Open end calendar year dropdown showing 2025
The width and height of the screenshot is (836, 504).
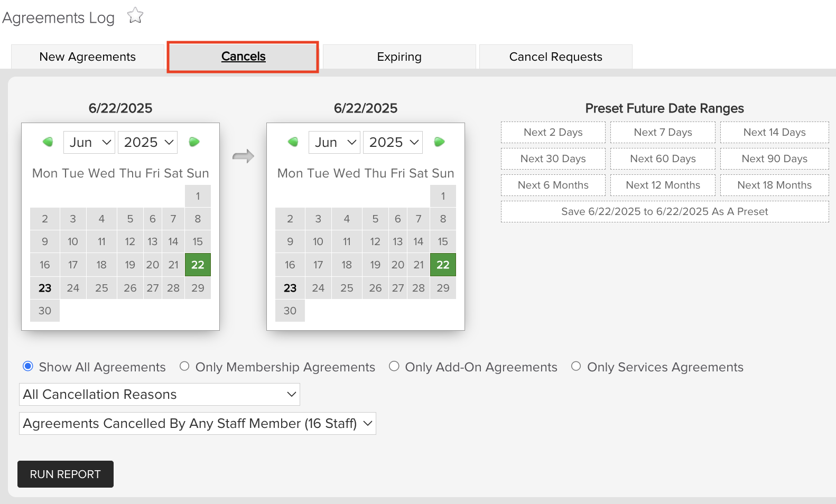coord(393,142)
